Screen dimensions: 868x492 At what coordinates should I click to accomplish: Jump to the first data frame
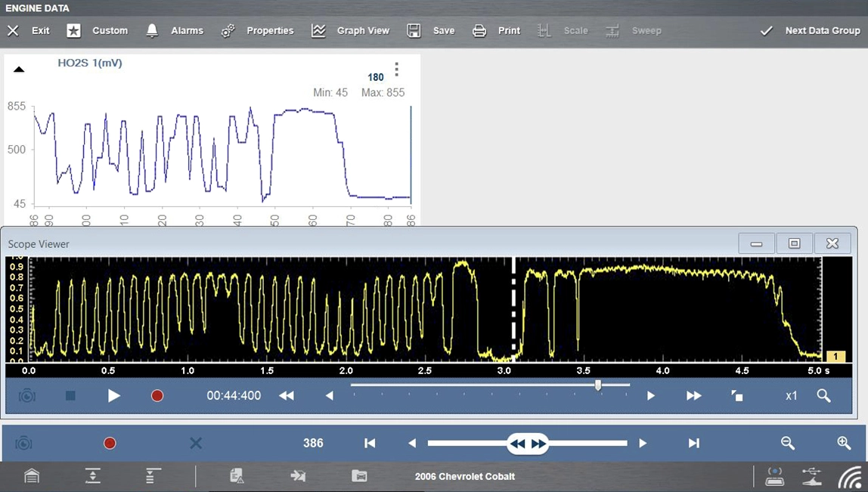click(x=370, y=444)
